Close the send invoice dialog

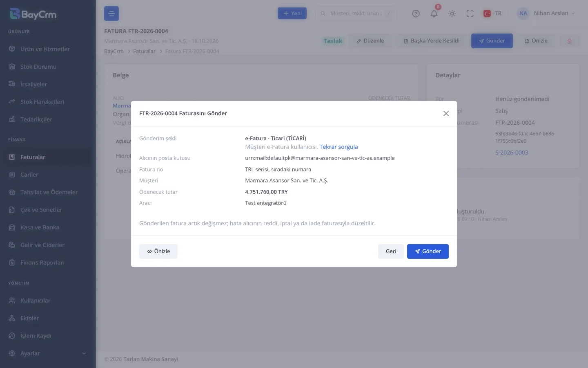point(446,114)
